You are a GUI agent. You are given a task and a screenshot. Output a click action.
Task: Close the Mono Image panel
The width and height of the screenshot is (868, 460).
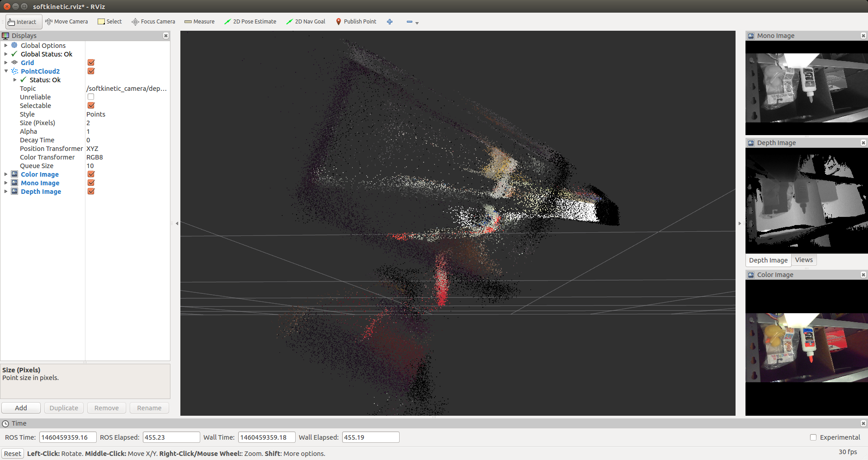(x=863, y=36)
